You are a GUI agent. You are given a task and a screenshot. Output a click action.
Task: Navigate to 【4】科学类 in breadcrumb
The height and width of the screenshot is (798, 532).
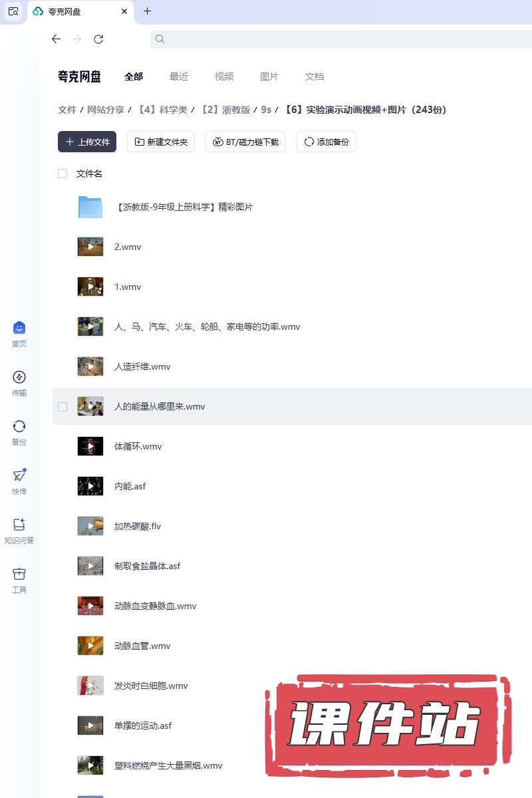coord(162,110)
